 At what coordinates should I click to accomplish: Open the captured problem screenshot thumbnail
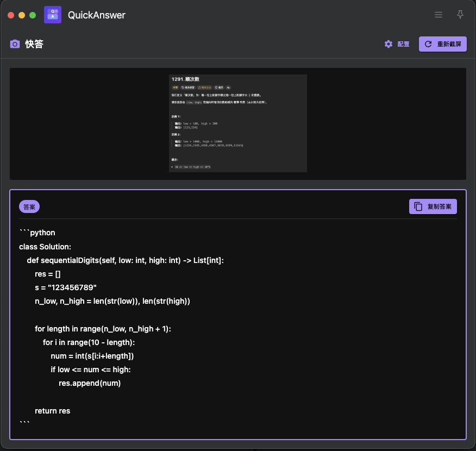tap(237, 123)
